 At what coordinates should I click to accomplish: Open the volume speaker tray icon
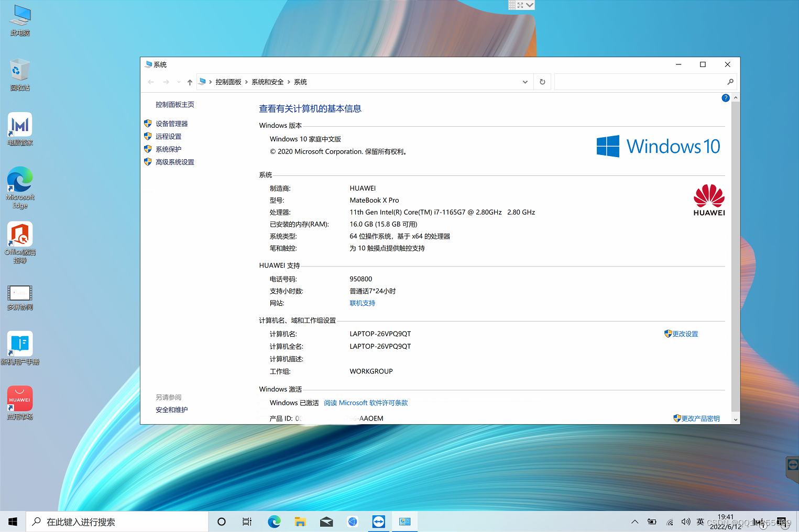(x=686, y=522)
